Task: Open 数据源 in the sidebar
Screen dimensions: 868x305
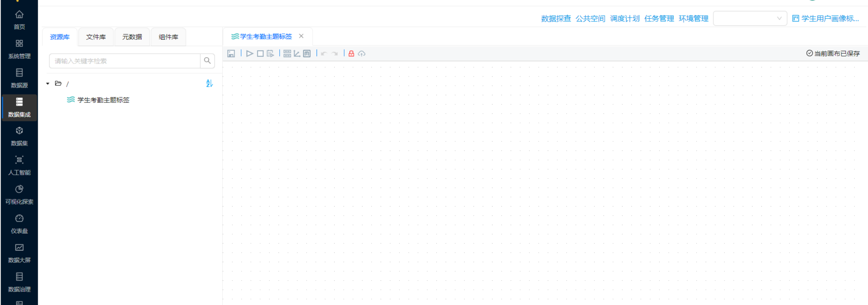Action: point(19,78)
